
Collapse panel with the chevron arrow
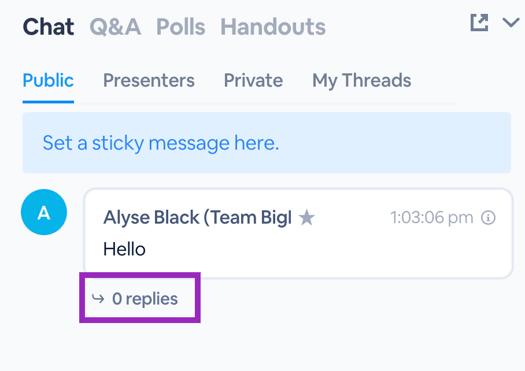coord(511,23)
